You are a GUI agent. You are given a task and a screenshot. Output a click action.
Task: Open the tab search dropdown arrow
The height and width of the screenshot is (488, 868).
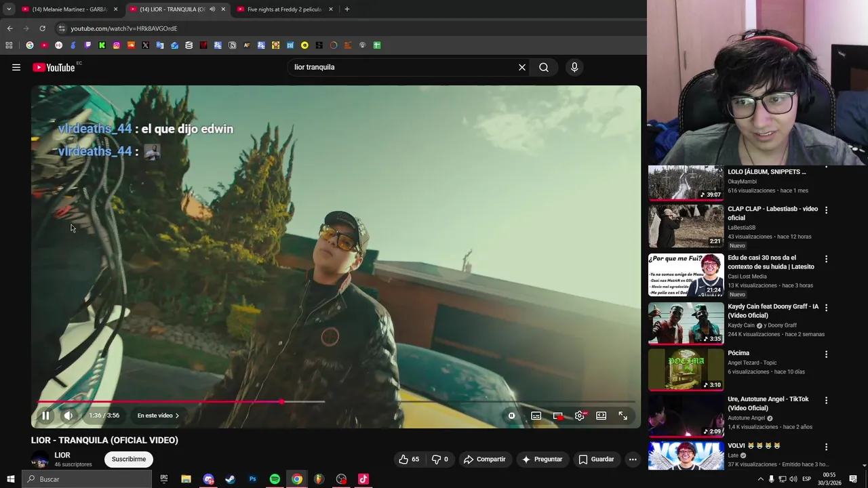(8, 9)
